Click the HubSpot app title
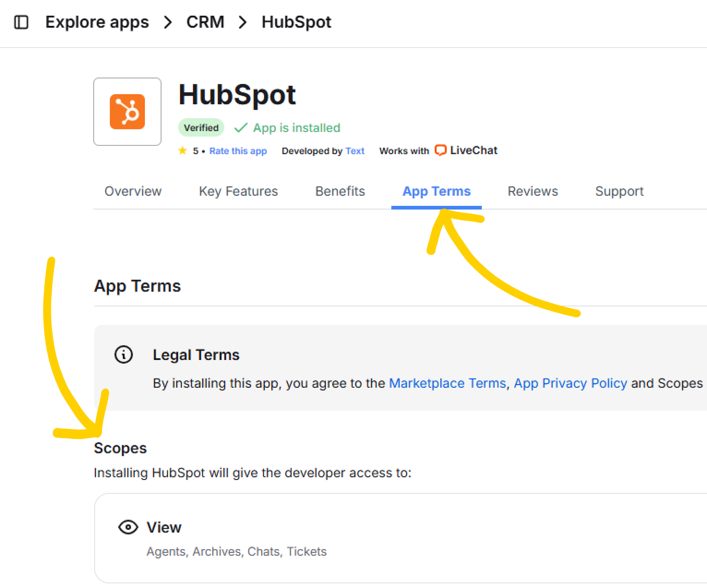Image resolution: width=707 pixels, height=588 pixels. [237, 95]
